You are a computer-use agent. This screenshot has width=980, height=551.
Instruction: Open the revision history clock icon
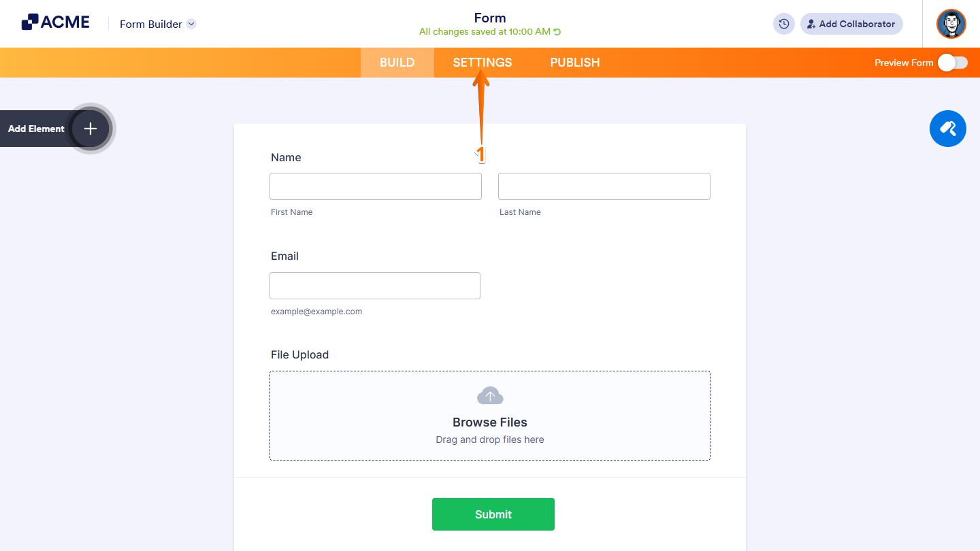(x=783, y=23)
